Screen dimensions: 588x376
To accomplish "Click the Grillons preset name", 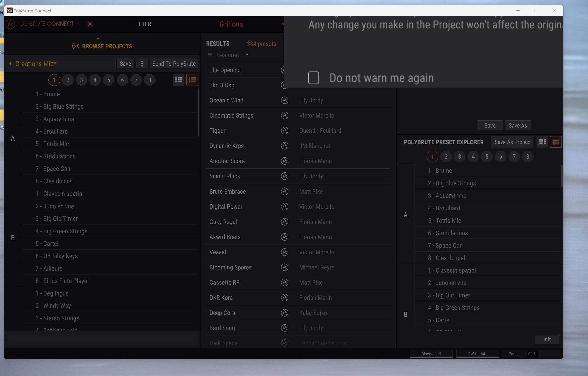I will click(231, 24).
